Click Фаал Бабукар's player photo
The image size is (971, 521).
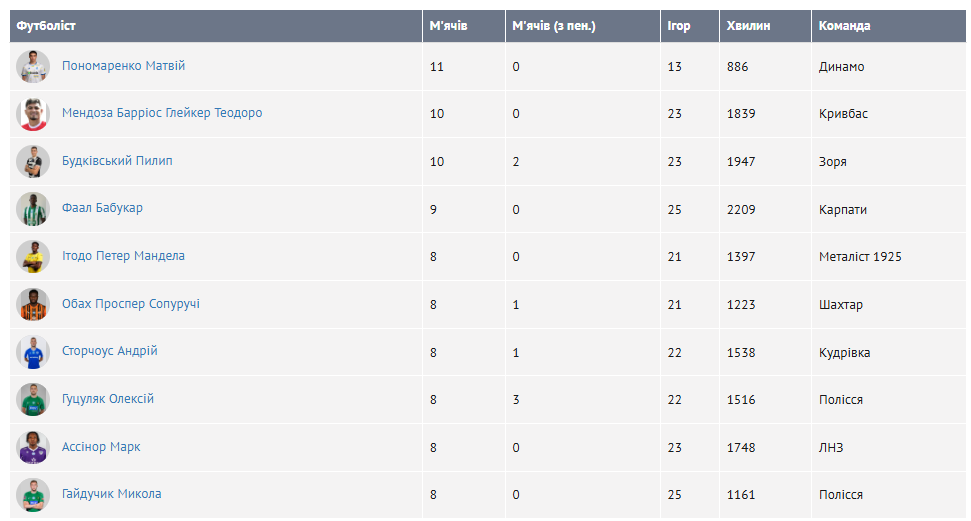coord(33,209)
